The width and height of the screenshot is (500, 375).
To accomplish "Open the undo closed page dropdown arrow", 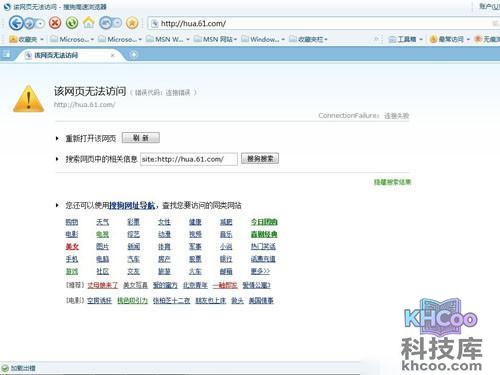I will point(118,23).
